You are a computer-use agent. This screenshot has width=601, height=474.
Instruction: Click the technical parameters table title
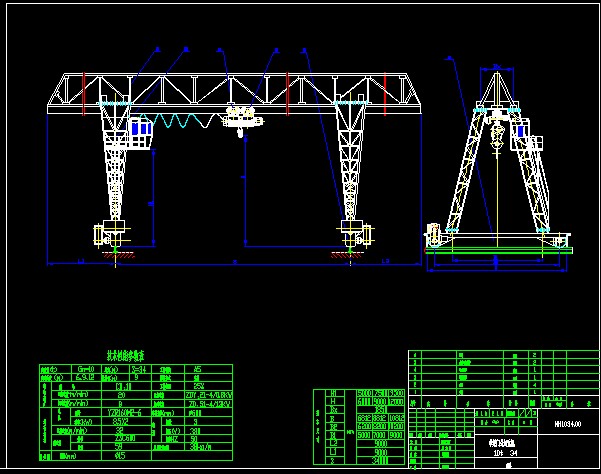click(125, 355)
